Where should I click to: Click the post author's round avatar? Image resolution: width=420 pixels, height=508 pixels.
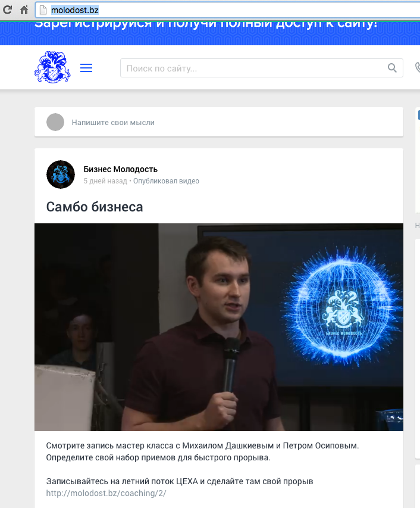tap(61, 174)
